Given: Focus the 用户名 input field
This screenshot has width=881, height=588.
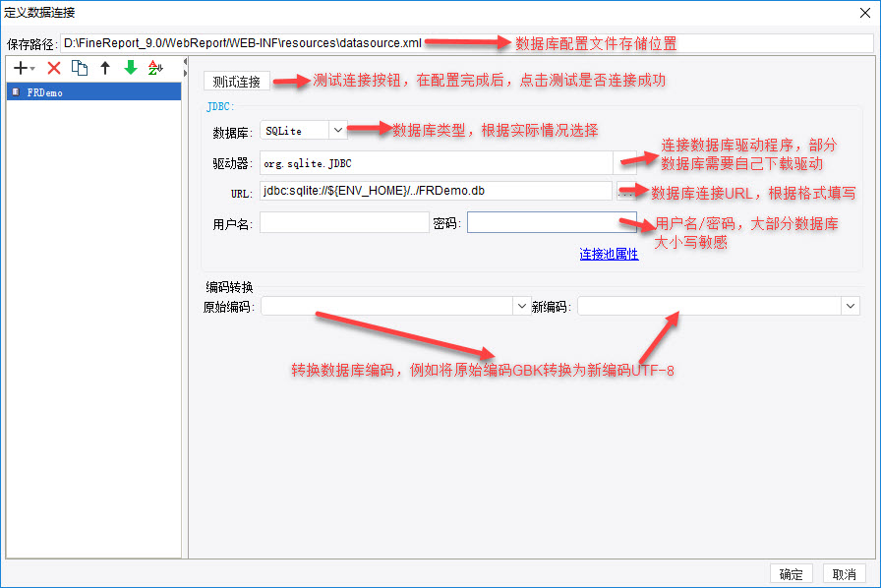Looking at the screenshot, I should coord(344,222).
